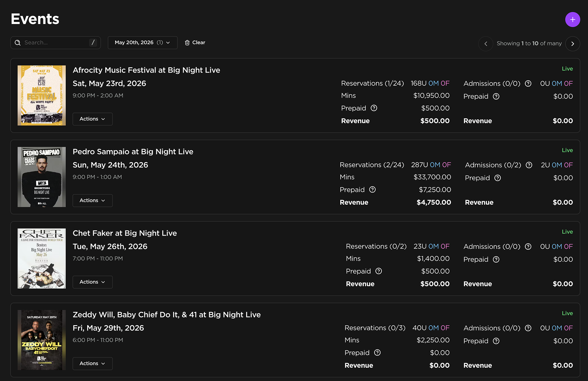Open Afrocity Music Festival at Big Night Live
The image size is (588, 381).
coord(146,70)
